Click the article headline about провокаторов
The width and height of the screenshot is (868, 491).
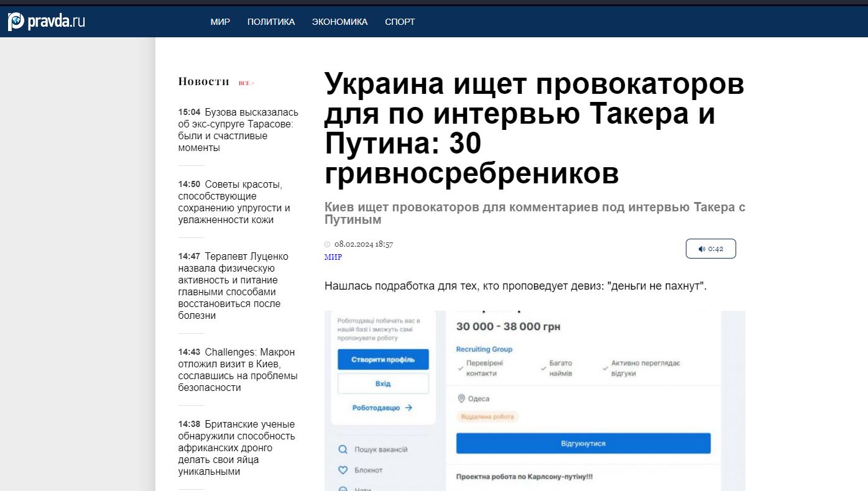(535, 129)
